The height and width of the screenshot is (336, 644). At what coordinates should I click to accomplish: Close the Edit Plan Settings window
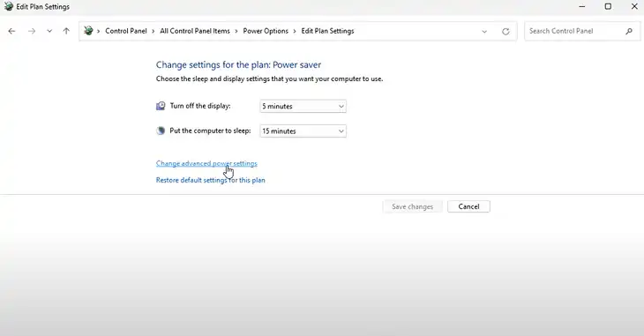[x=634, y=6]
